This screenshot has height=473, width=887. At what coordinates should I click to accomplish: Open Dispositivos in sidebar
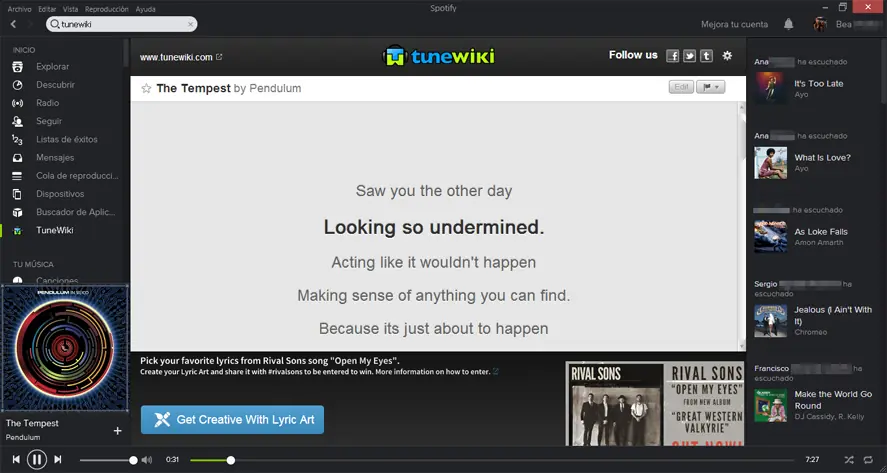[x=60, y=194]
